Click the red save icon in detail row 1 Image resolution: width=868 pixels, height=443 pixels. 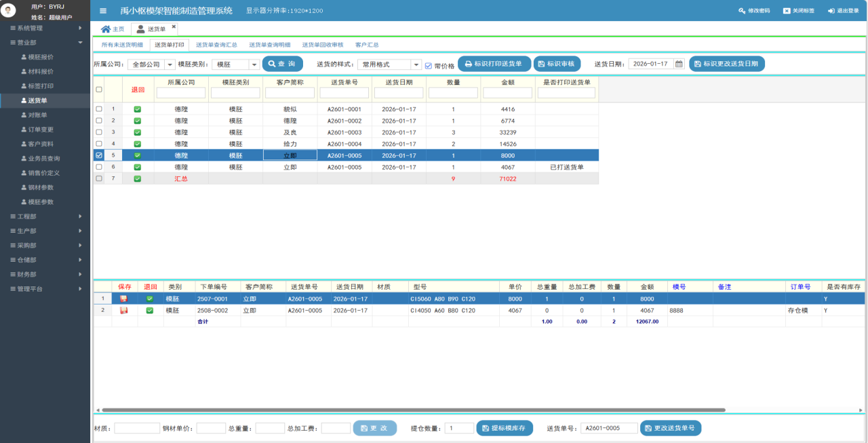click(x=123, y=298)
